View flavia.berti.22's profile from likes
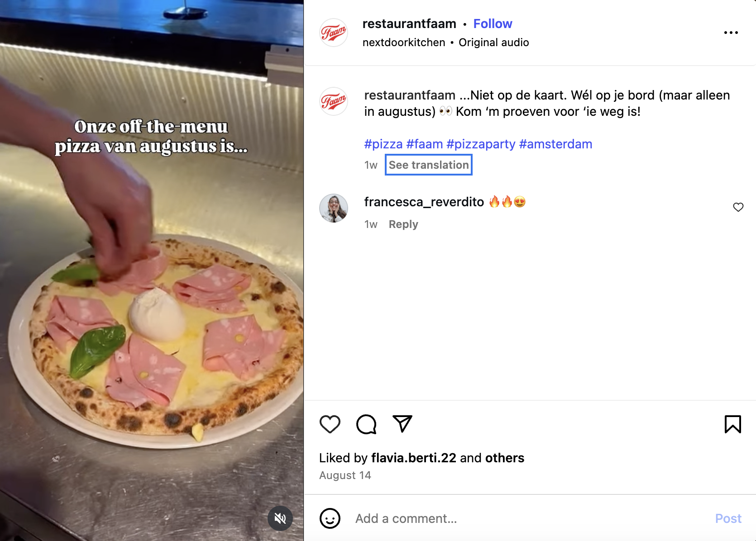The height and width of the screenshot is (541, 756). [413, 458]
